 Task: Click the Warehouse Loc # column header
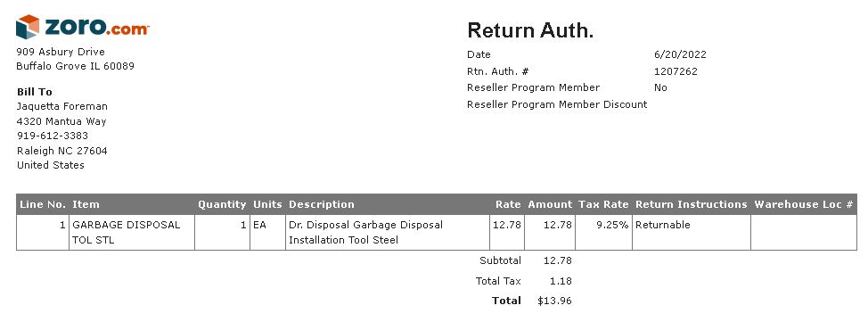coord(804,204)
